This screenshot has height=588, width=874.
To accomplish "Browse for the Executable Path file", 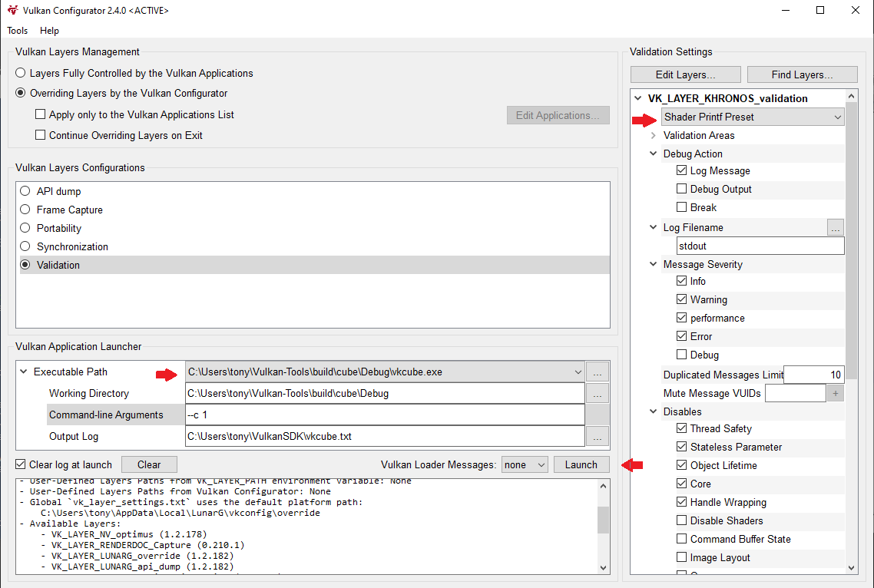I will point(597,372).
